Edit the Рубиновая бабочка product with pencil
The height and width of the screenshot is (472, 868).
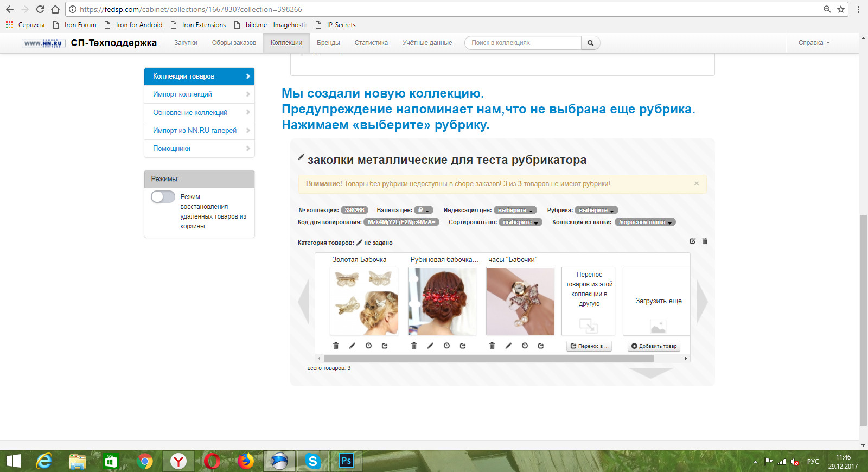[x=430, y=346]
